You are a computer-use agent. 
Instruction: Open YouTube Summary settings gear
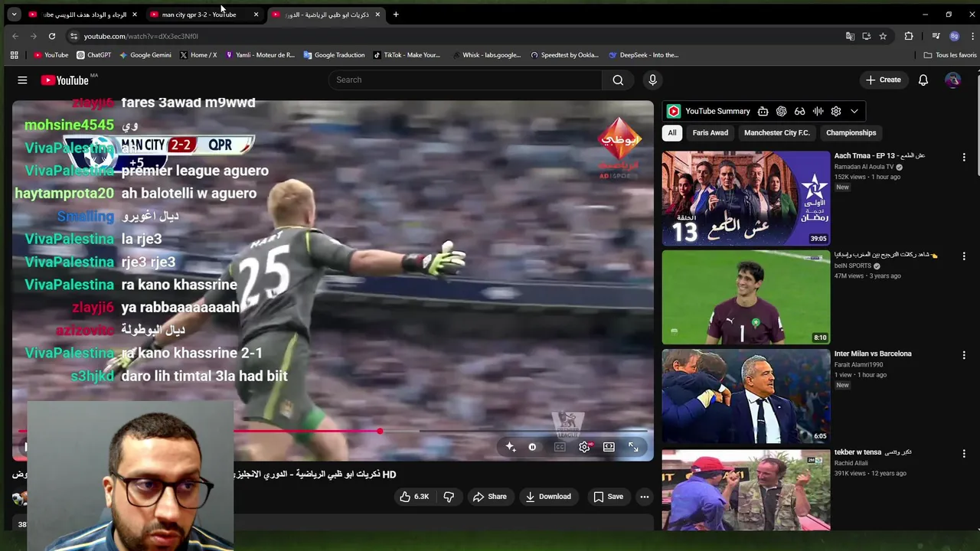coord(836,111)
